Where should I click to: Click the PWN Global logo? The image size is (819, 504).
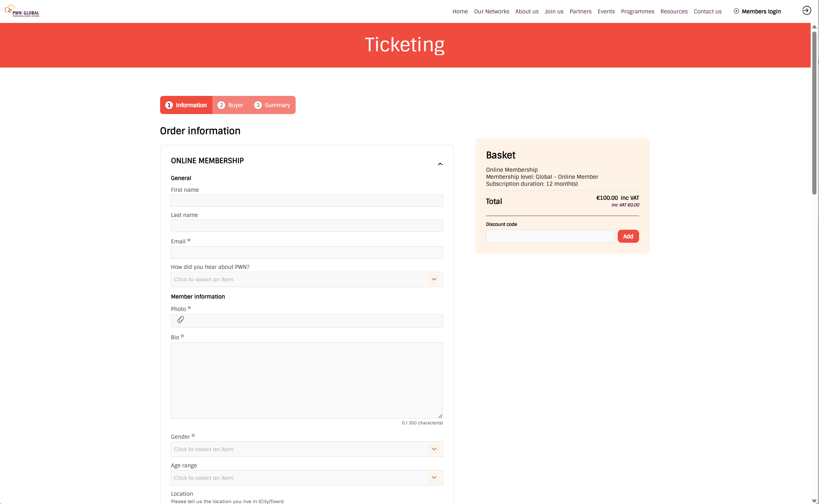pyautogui.click(x=22, y=11)
